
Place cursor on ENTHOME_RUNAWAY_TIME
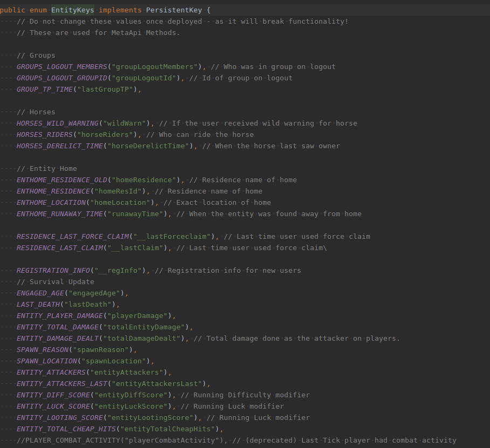pos(60,214)
